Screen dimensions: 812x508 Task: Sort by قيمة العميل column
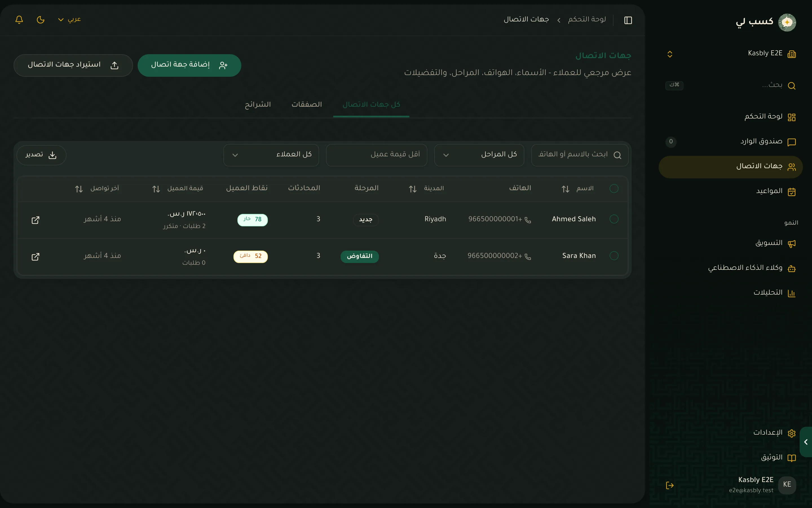(178, 189)
